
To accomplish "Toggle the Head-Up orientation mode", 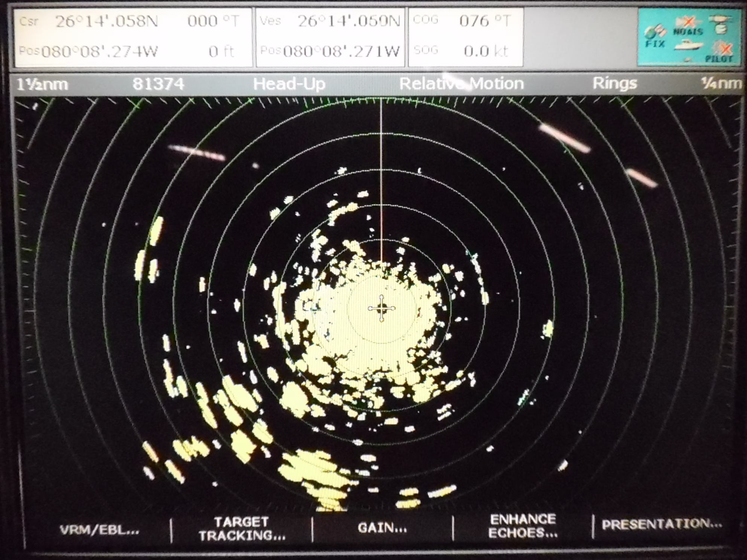I will (x=289, y=84).
